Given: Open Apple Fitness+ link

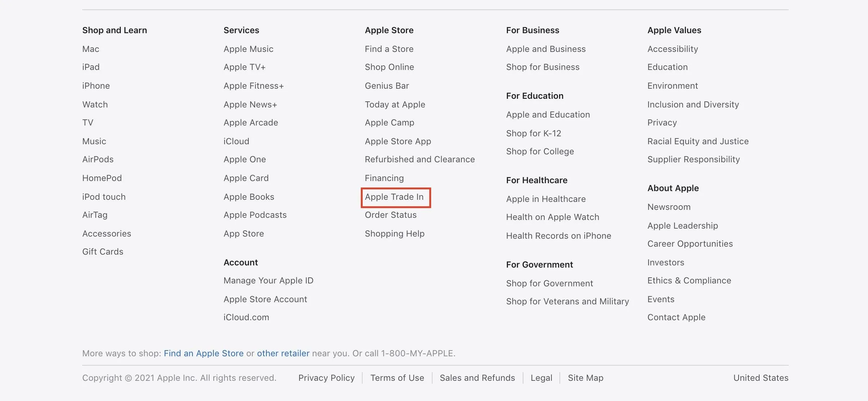Looking at the screenshot, I should pos(254,86).
